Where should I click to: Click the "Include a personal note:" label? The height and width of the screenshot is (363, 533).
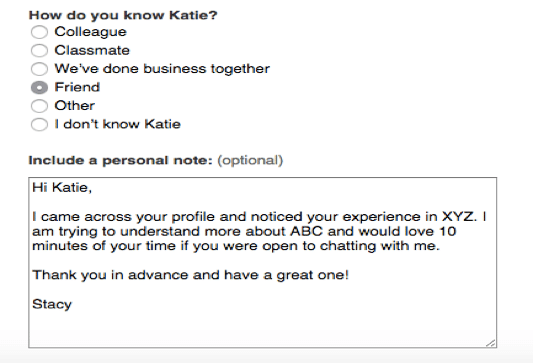tap(120, 160)
